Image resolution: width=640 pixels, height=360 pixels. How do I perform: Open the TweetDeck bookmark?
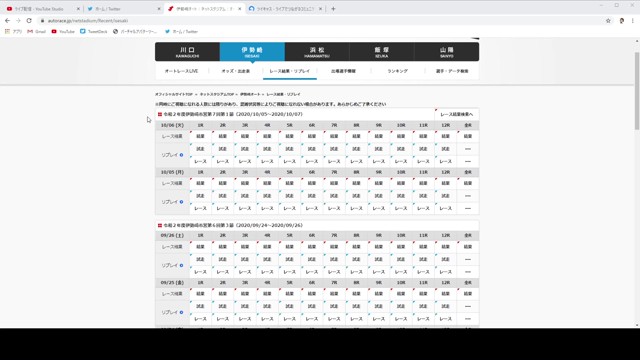pos(93,31)
